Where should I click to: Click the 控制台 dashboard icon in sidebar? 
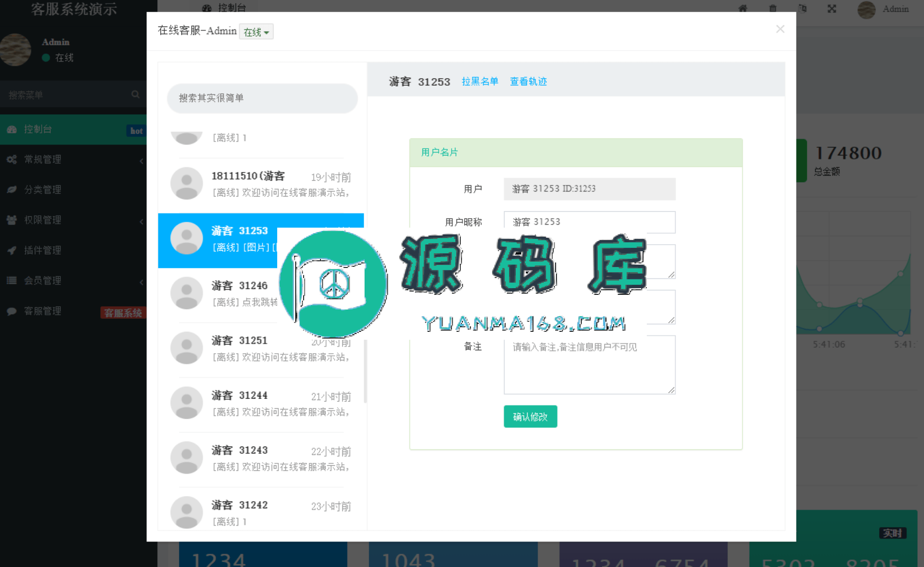[x=12, y=129]
